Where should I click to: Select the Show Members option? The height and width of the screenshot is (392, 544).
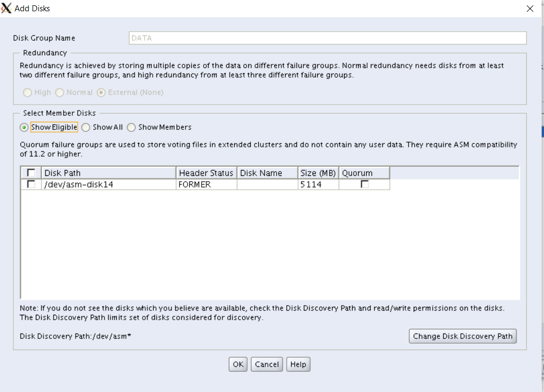[x=131, y=127]
